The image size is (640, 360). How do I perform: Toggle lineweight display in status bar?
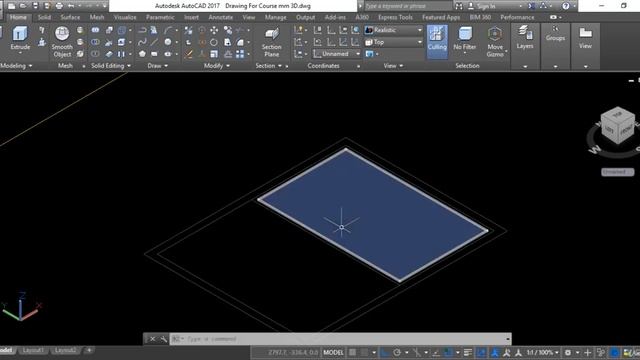tap(468, 352)
